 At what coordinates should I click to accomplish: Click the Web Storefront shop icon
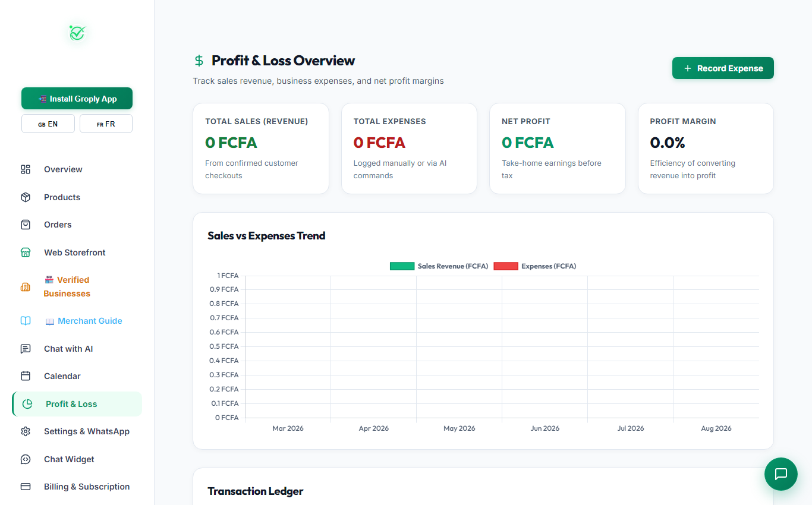(26, 252)
